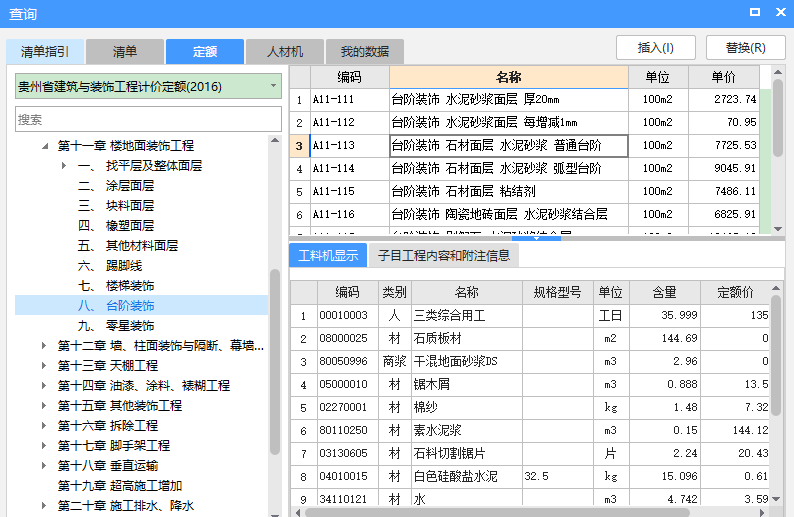Select 三、块料面层 tree item

tap(116, 206)
